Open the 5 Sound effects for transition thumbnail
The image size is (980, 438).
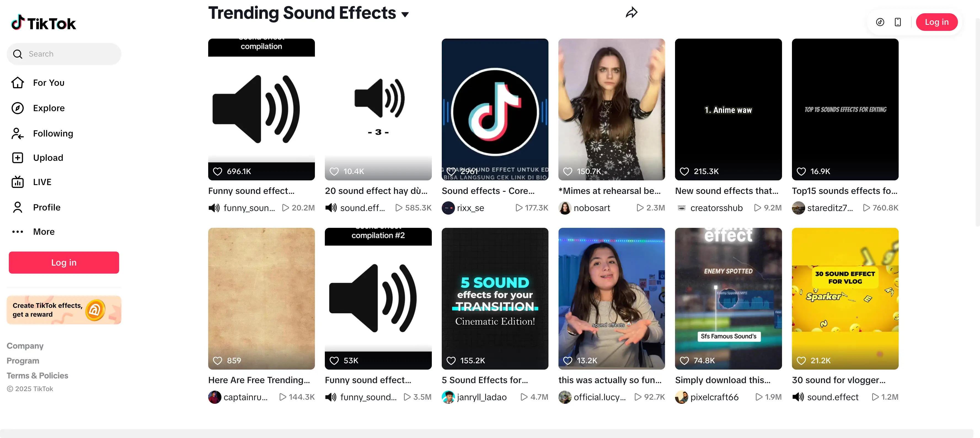point(495,299)
